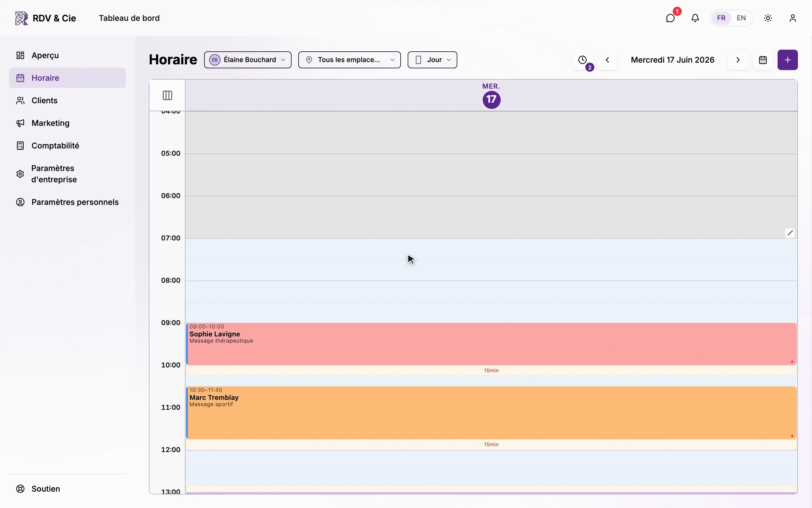The height and width of the screenshot is (508, 812).
Task: Go to Aperçu in sidebar
Action: (x=67, y=55)
